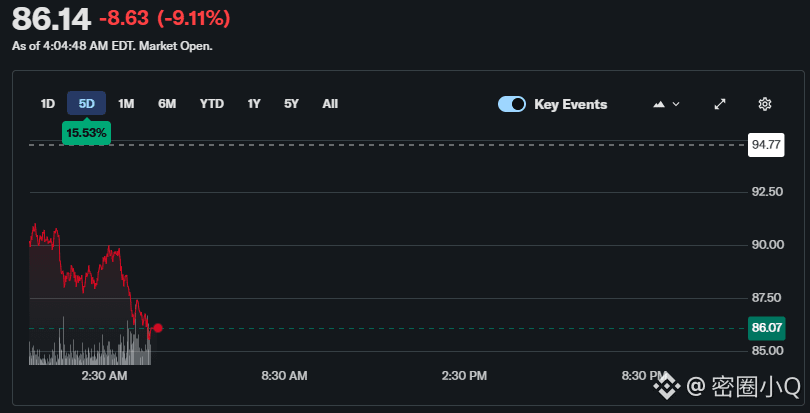Select the YTD time range
The width and height of the screenshot is (810, 413).
click(212, 104)
